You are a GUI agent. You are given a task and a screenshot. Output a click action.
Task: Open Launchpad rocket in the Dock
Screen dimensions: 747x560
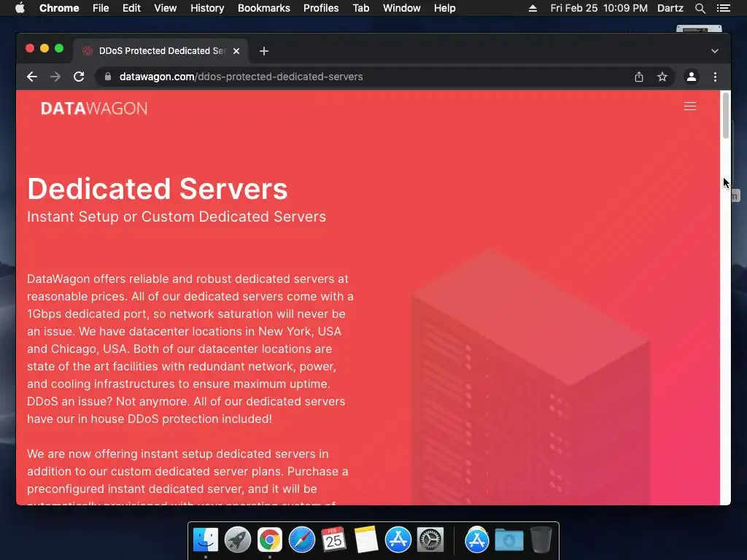pos(238,540)
